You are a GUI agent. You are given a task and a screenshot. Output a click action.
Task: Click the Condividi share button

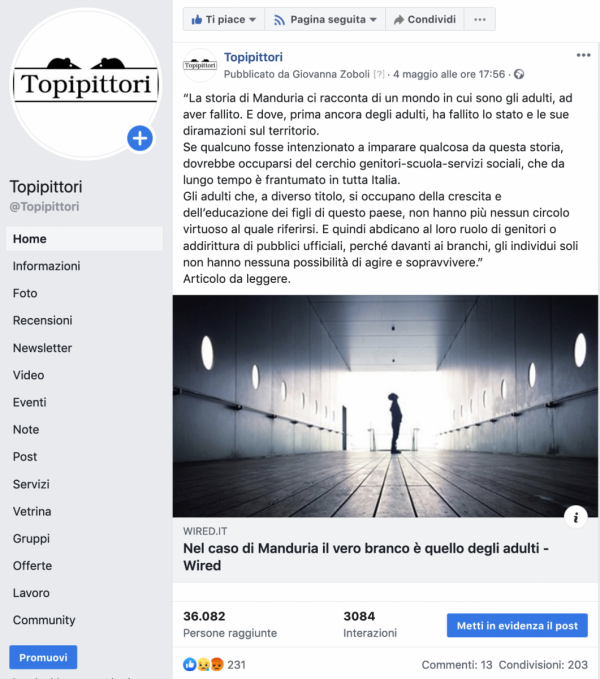click(x=425, y=19)
